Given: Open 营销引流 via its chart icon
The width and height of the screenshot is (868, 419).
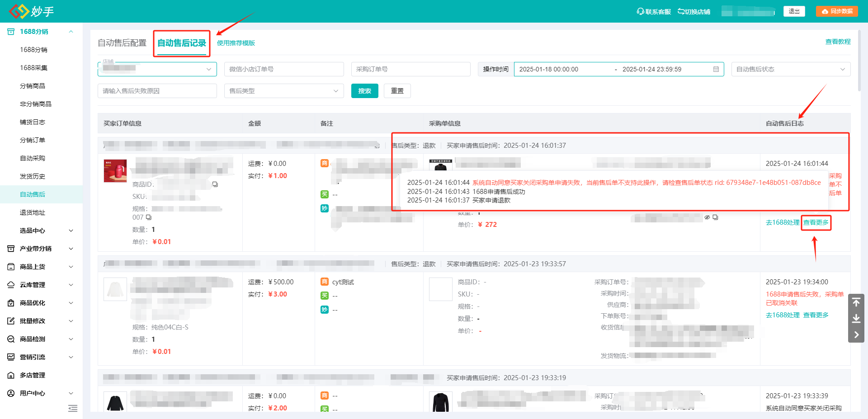Looking at the screenshot, I should point(11,357).
